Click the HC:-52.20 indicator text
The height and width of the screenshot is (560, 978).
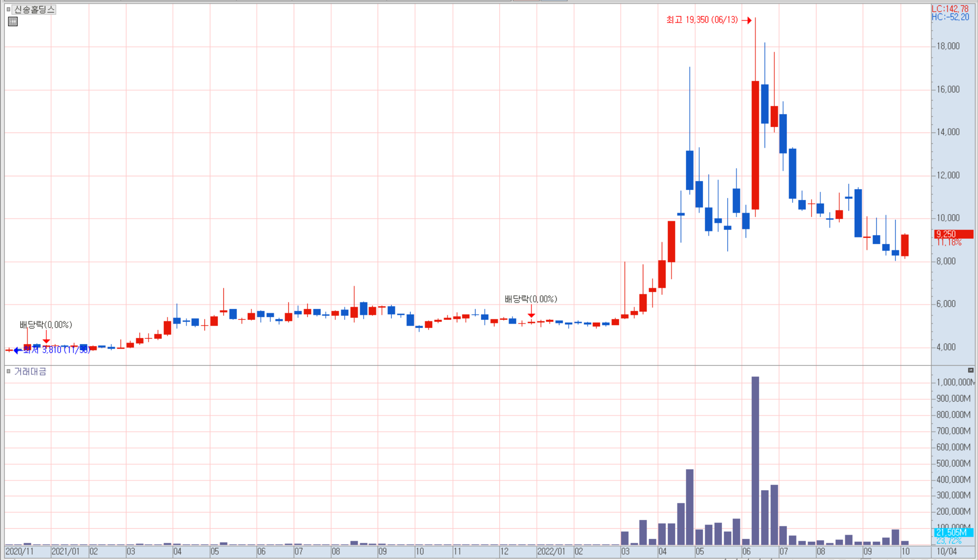point(950,17)
